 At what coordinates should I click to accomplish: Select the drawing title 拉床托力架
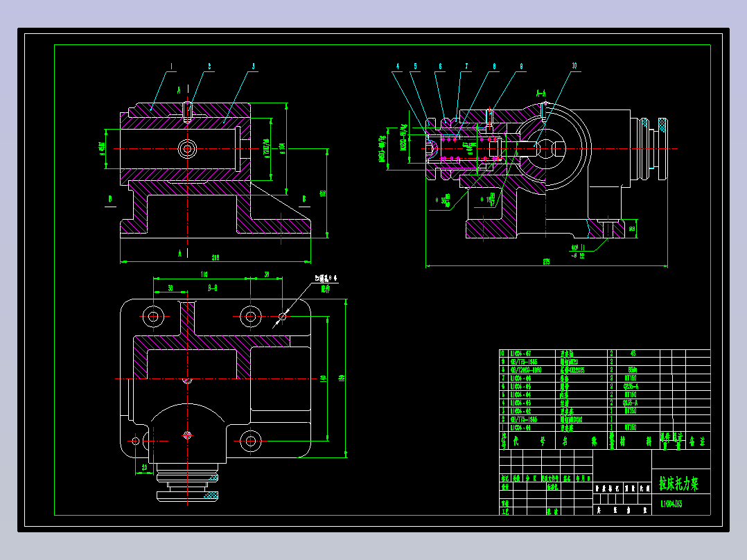(x=678, y=484)
